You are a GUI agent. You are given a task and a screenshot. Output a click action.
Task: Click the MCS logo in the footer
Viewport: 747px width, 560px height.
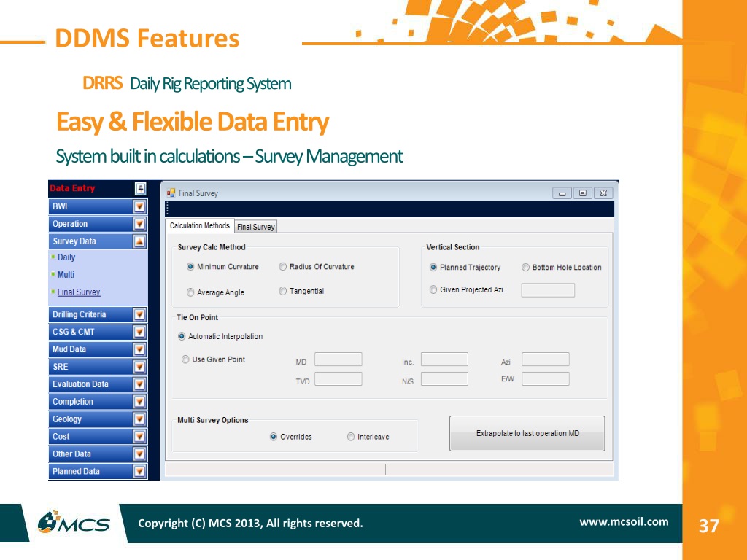74,522
